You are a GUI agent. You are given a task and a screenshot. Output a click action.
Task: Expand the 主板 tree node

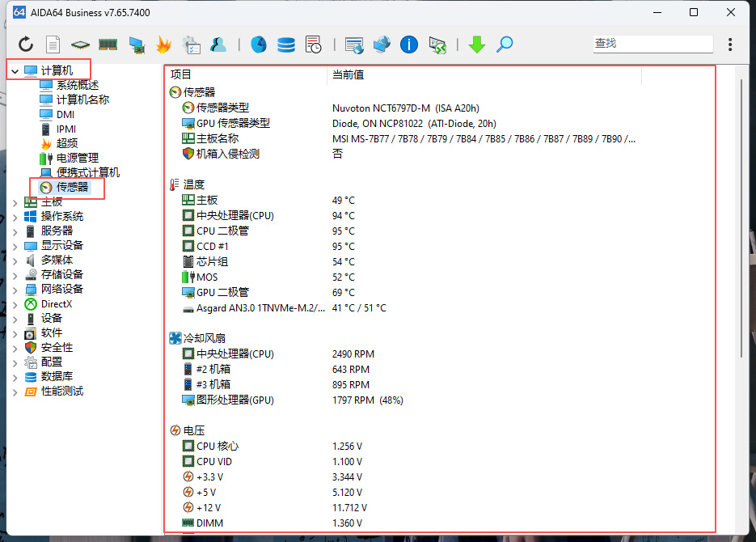(15, 202)
